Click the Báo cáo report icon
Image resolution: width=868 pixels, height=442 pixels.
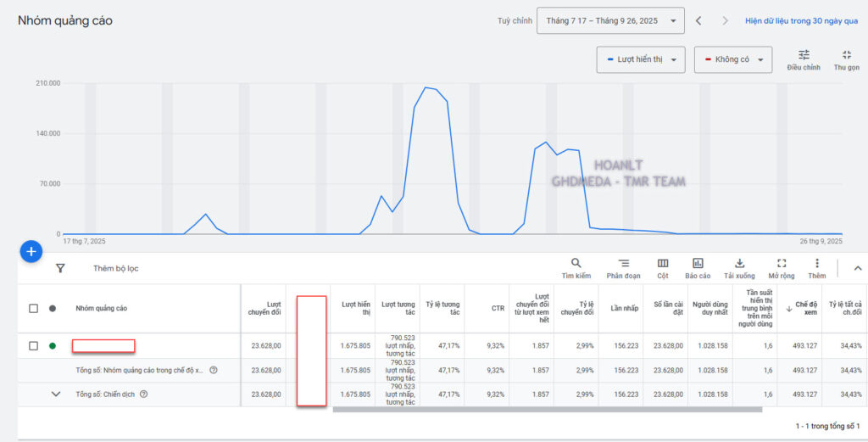[698, 264]
